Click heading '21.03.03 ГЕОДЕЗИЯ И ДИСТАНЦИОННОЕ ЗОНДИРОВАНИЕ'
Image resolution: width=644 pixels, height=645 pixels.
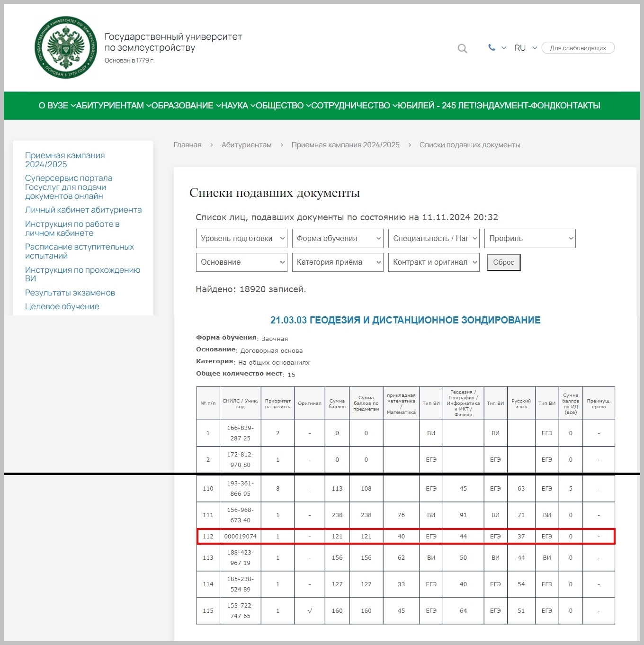click(405, 320)
